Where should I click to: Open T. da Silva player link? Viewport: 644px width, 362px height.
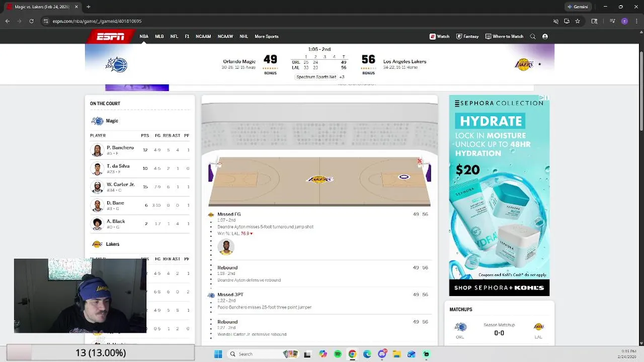pyautogui.click(x=118, y=166)
